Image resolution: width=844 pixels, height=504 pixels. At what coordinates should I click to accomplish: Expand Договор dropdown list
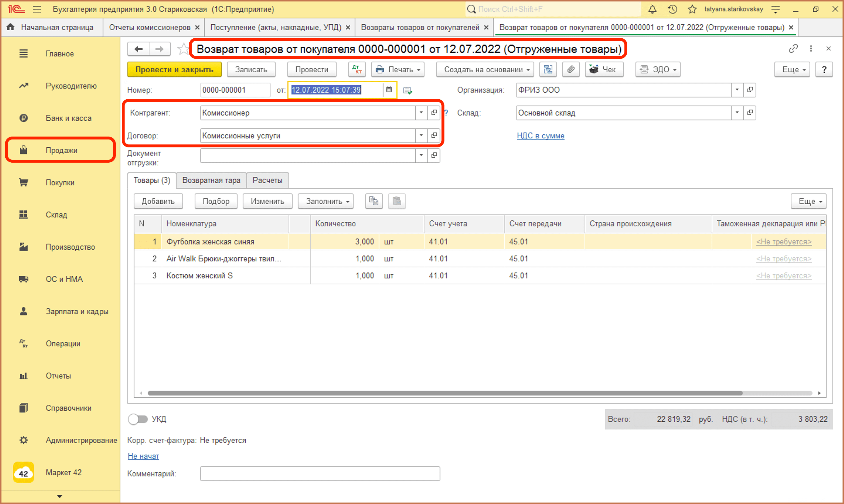(x=421, y=135)
